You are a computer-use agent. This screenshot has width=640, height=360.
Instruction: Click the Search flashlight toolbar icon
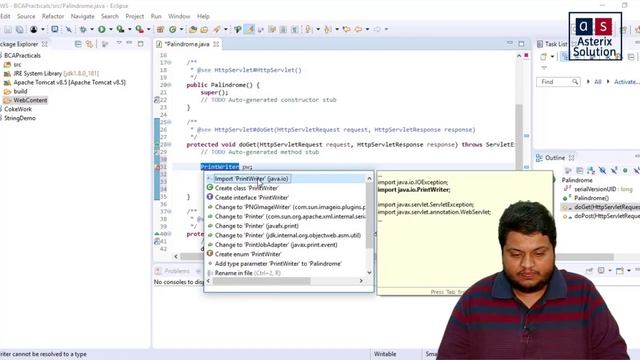coord(217,29)
